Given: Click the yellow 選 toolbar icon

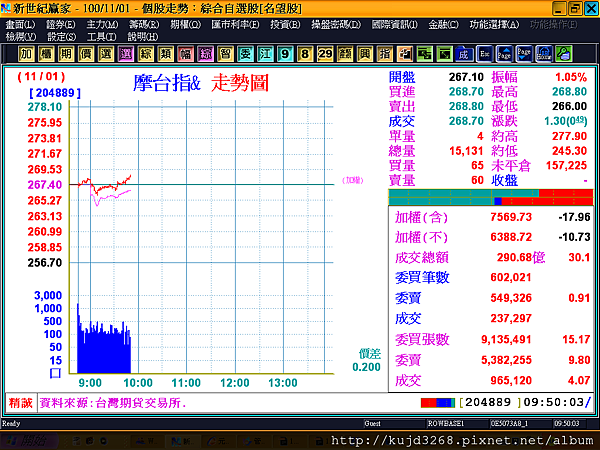Looking at the screenshot, I should [106, 54].
